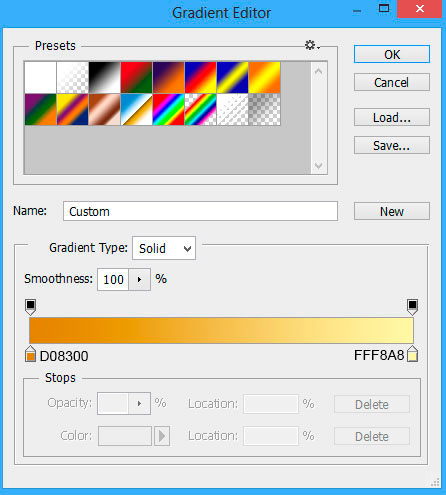This screenshot has height=495, width=446.
Task: Select the transparent rainbow preset
Action: [x=200, y=109]
